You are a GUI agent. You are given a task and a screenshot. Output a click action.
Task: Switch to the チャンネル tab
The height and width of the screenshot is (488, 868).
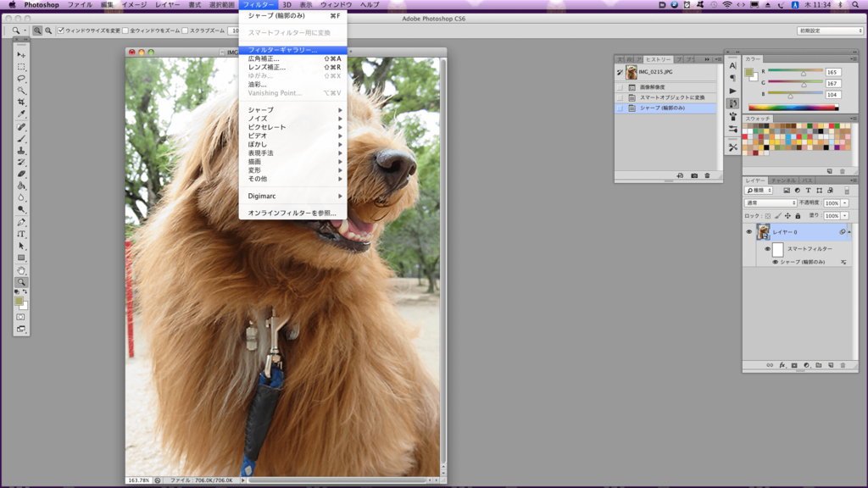783,180
